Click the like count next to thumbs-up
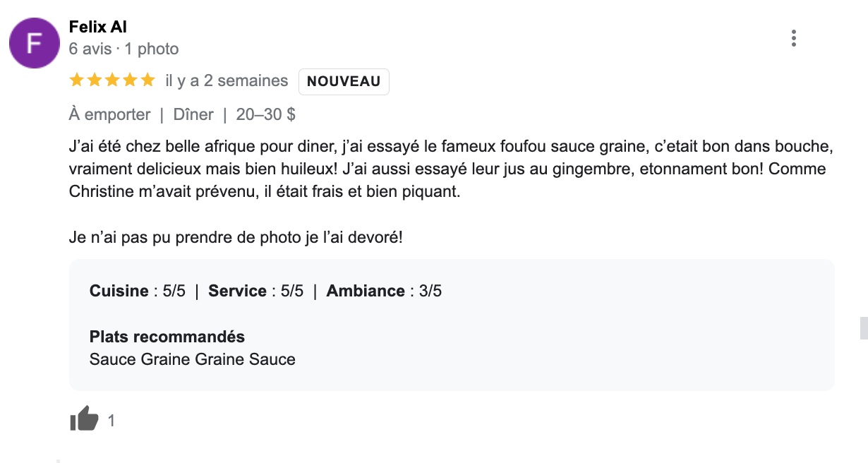The height and width of the screenshot is (463, 868). (x=111, y=421)
